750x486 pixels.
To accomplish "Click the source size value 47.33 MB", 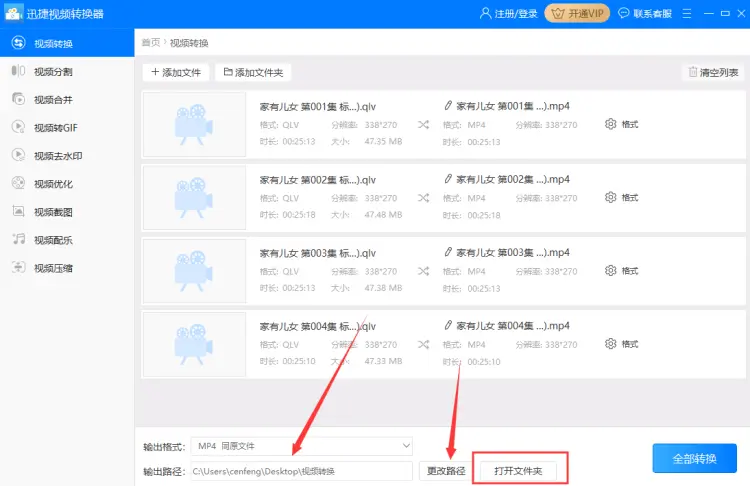I will (383, 361).
